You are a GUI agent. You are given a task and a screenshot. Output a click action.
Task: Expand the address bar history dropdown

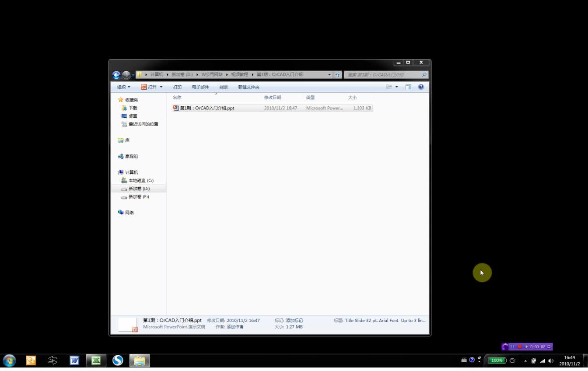[329, 75]
